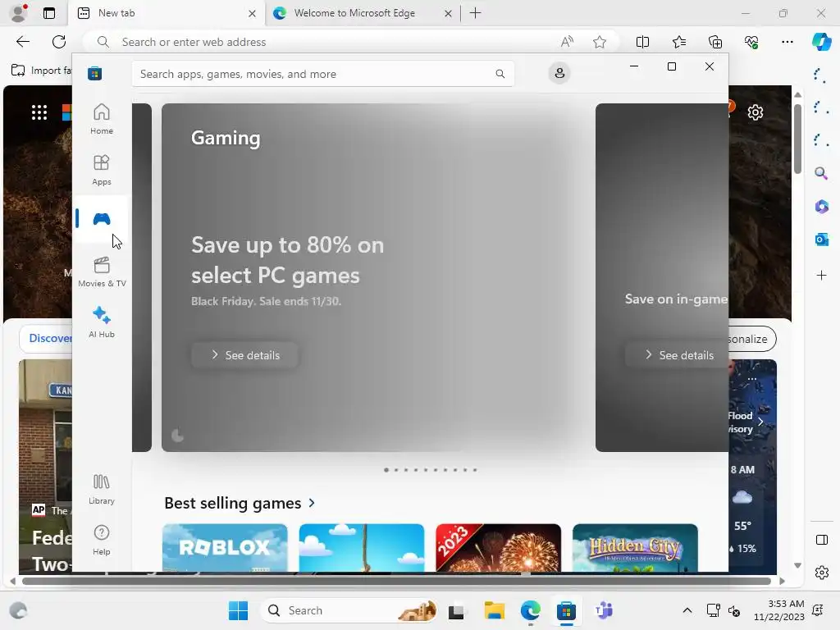Open a new Edge tab

click(x=475, y=13)
